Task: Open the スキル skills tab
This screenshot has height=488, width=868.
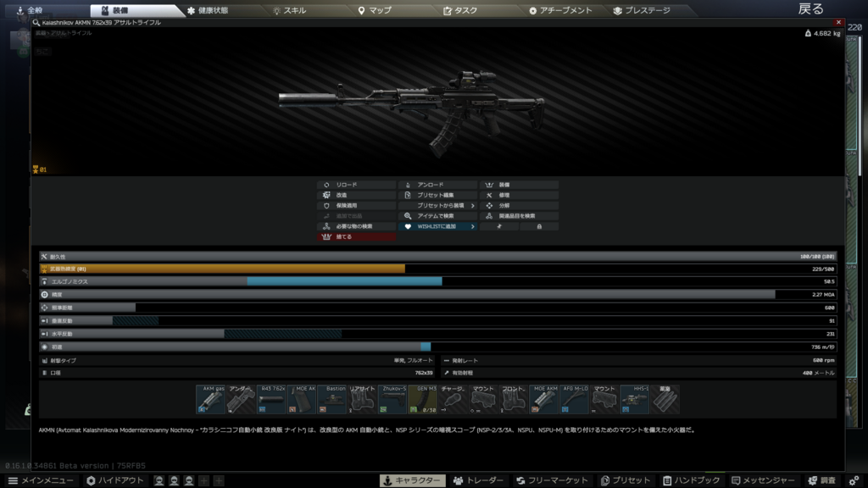Action: pos(290,10)
